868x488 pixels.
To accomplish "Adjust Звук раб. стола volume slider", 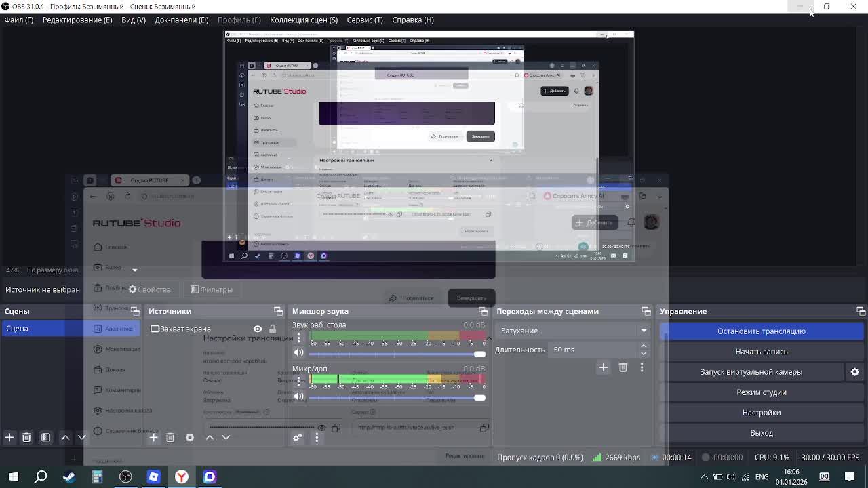I will tap(397, 354).
